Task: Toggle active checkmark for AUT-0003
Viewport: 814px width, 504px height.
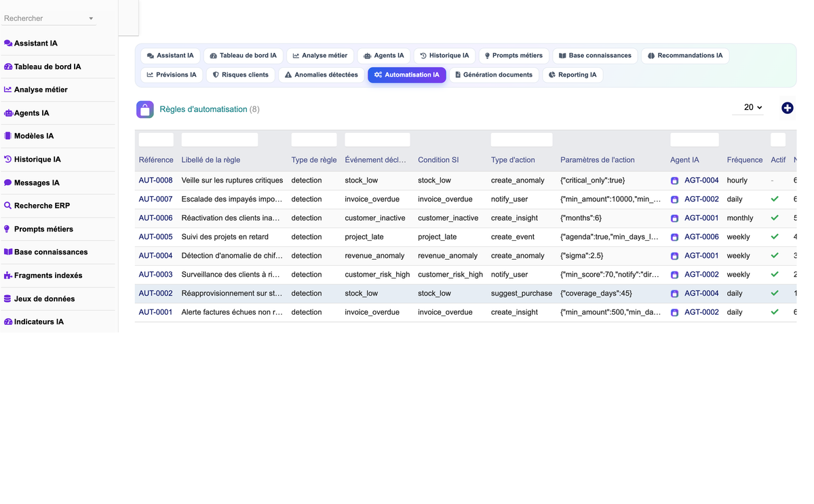Action: tap(775, 275)
